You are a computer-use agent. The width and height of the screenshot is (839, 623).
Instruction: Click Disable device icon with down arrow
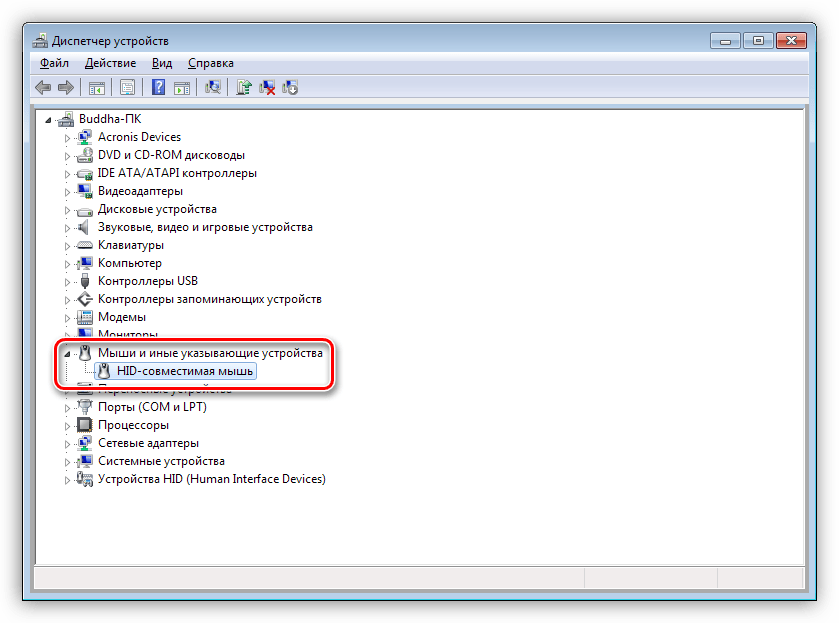(290, 88)
